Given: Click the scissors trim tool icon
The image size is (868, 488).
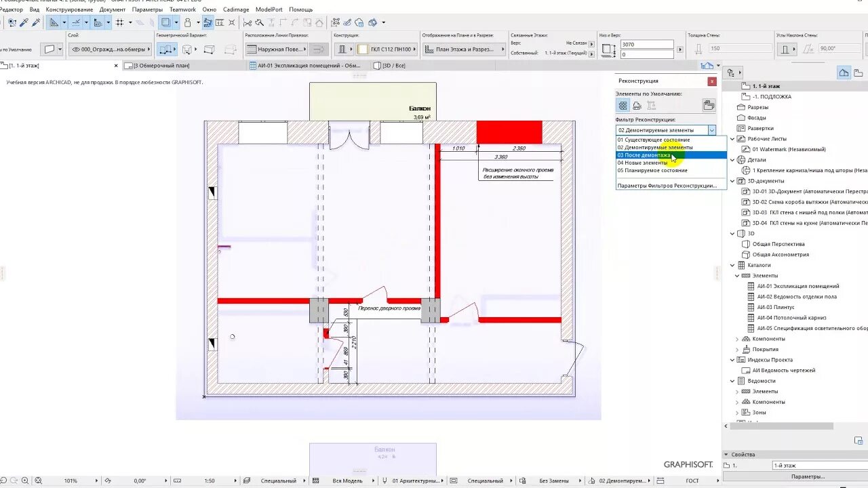Looking at the screenshot, I should [x=248, y=22].
